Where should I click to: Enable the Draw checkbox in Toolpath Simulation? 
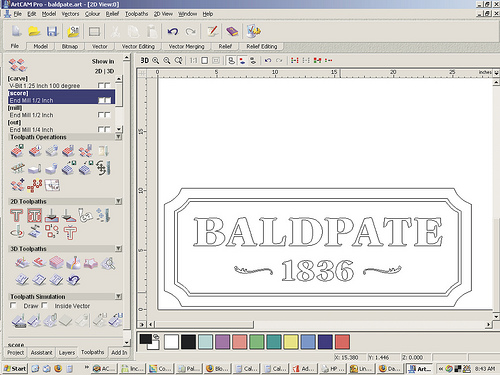(x=13, y=305)
